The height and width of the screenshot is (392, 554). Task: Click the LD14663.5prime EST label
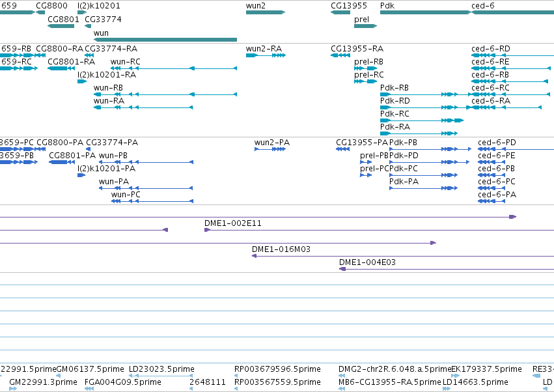pos(475,382)
